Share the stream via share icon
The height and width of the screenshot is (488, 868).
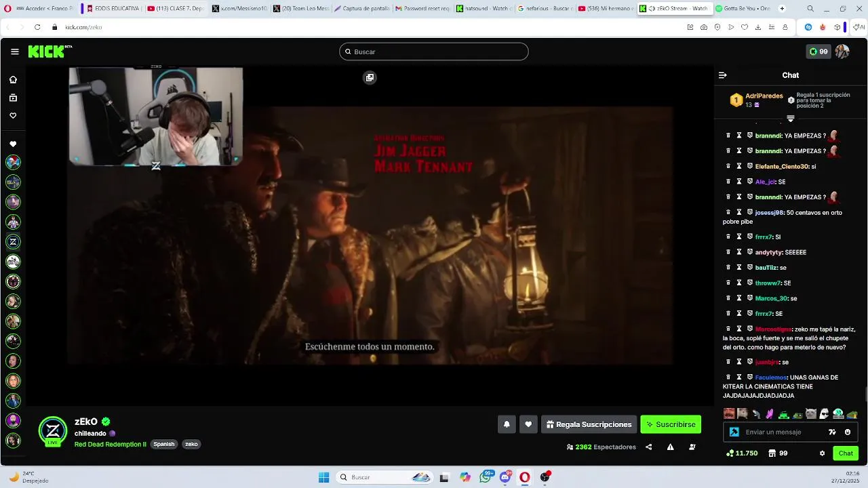[649, 447]
